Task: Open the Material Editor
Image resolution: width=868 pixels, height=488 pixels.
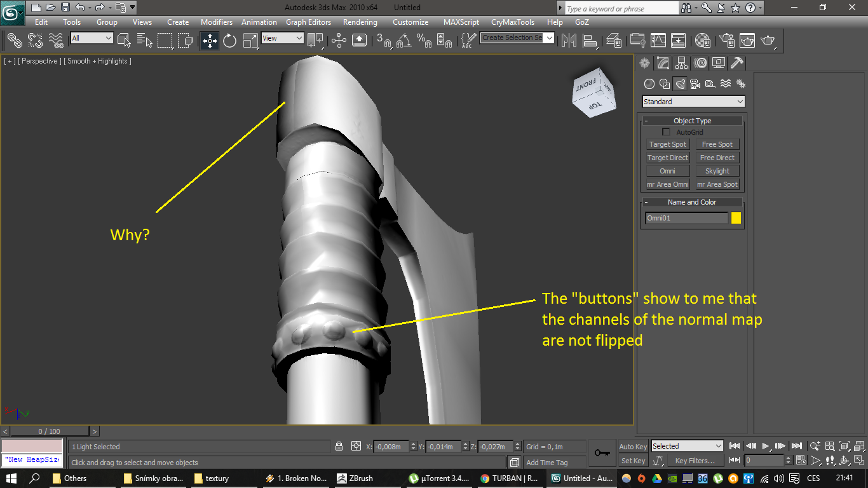Action: pyautogui.click(x=702, y=41)
